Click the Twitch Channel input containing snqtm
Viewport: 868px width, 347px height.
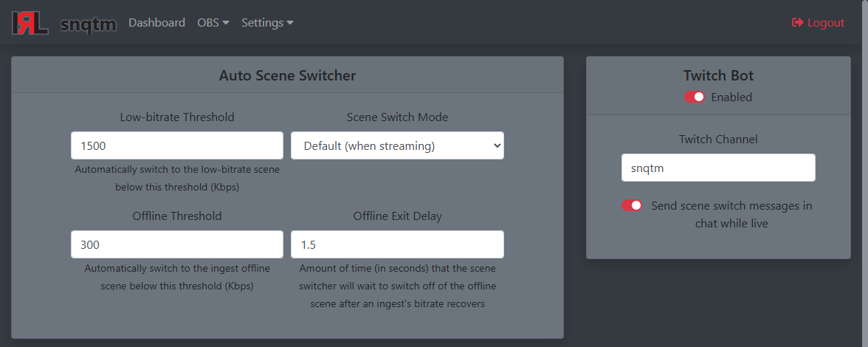pyautogui.click(x=719, y=168)
